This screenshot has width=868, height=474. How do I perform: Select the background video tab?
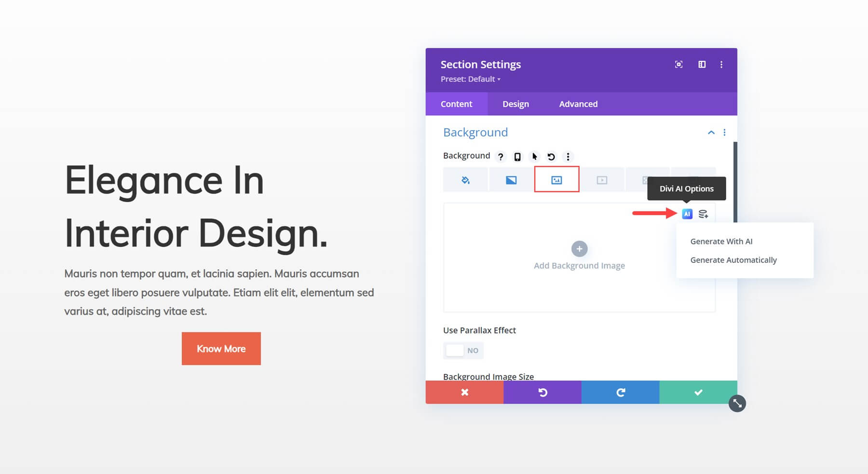point(602,180)
